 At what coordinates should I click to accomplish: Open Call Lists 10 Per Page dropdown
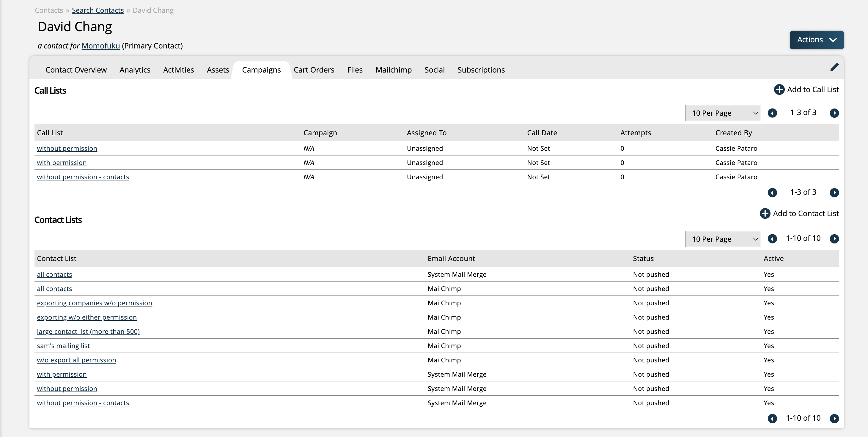(722, 113)
